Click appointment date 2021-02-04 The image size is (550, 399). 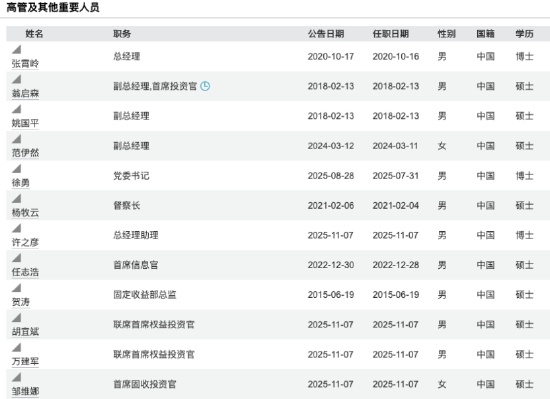(x=396, y=205)
